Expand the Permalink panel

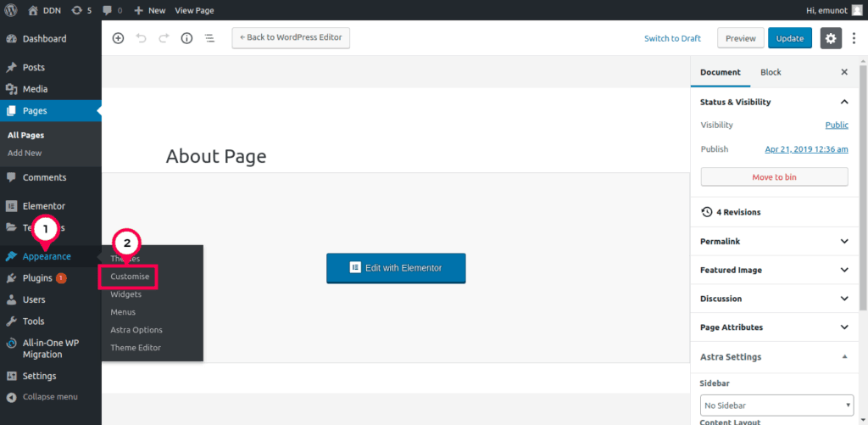(x=844, y=242)
